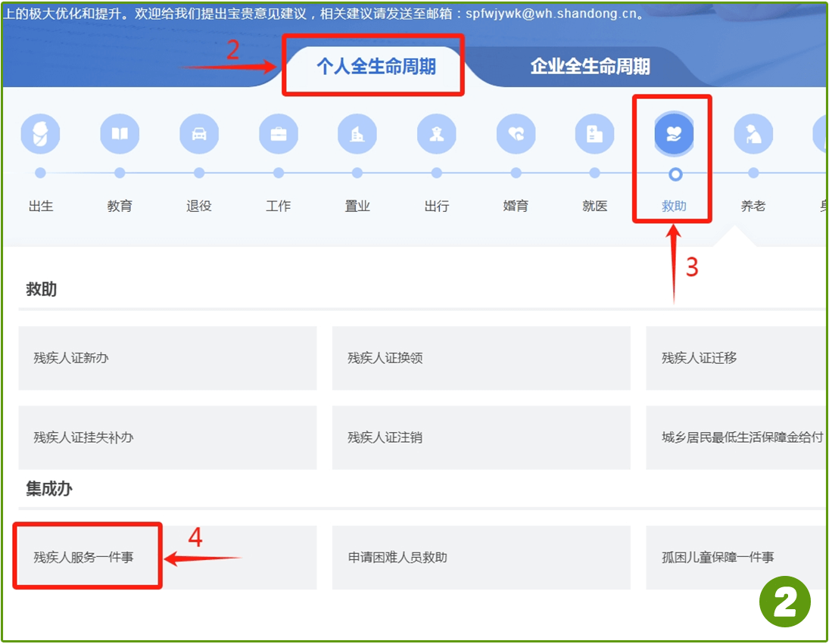Screen dimensions: 829x644
Task: Open 残疾人证换领 service
Action: [481, 358]
